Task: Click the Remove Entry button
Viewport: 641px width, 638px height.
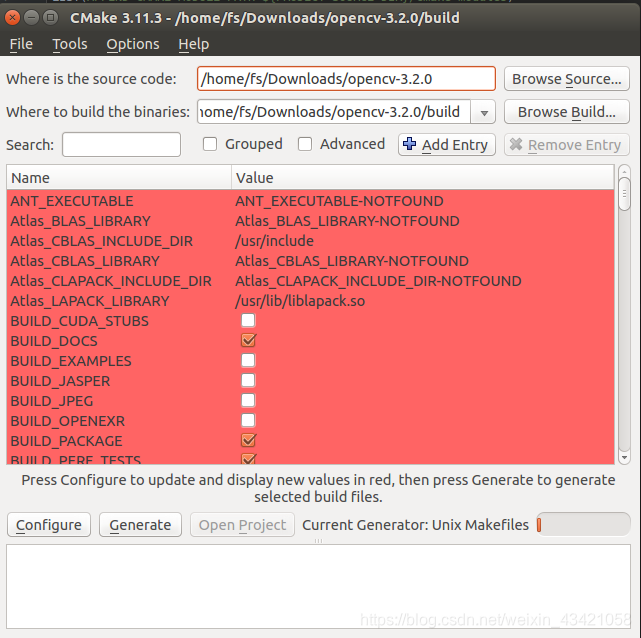Action: pyautogui.click(x=567, y=144)
